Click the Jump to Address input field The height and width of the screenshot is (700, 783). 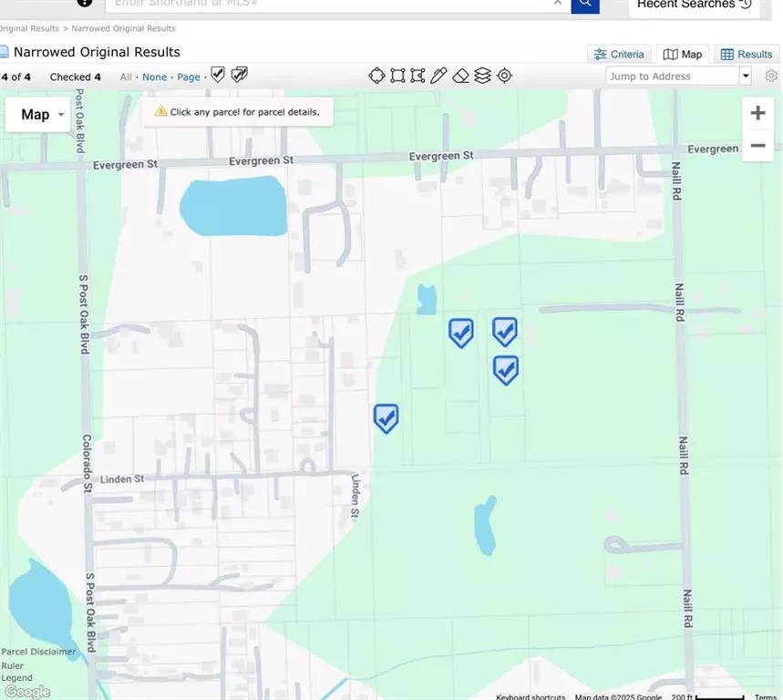[672, 77]
